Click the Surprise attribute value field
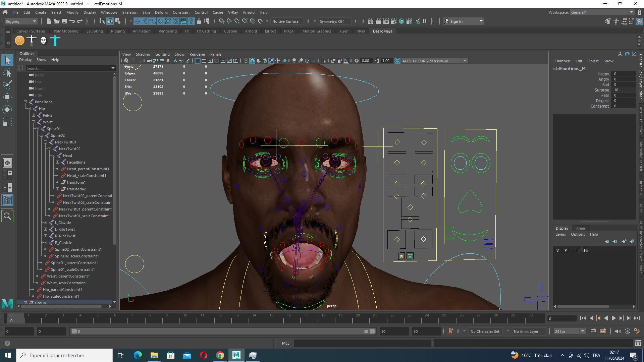 pos(624,90)
